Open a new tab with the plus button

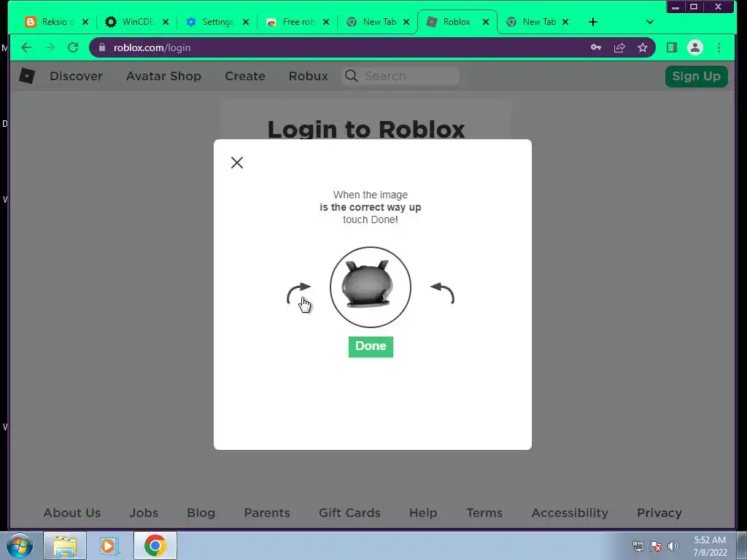[592, 22]
